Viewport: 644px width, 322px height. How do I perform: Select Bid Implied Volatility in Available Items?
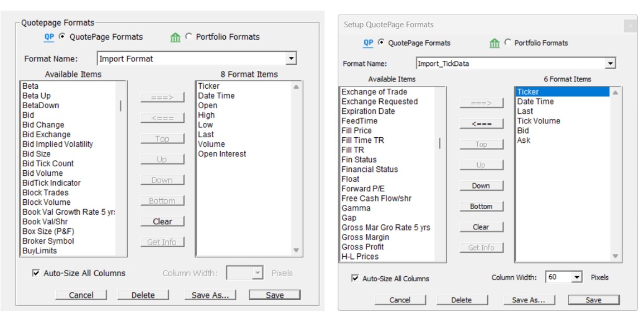click(x=57, y=144)
